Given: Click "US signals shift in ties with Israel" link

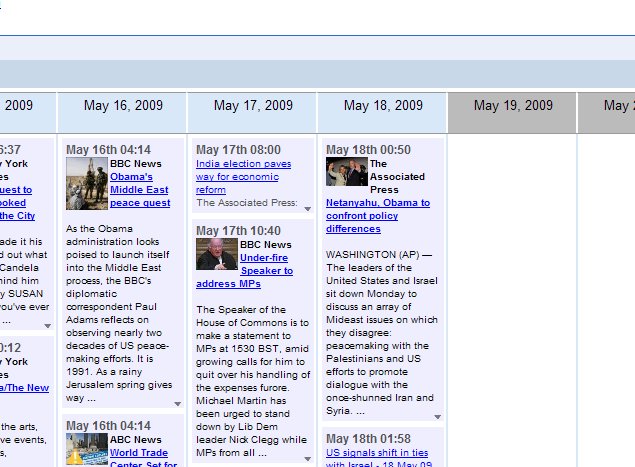Looking at the screenshot, I should click(x=376, y=457).
